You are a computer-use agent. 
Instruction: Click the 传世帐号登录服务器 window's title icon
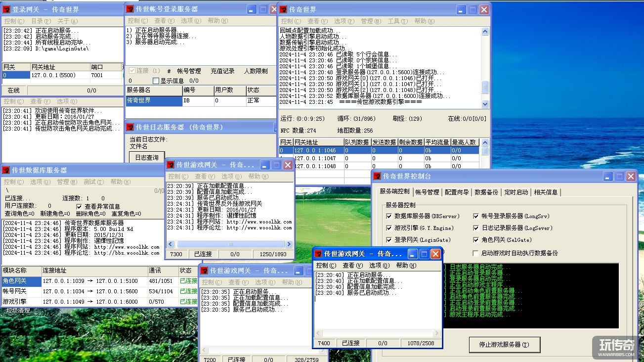tap(130, 9)
